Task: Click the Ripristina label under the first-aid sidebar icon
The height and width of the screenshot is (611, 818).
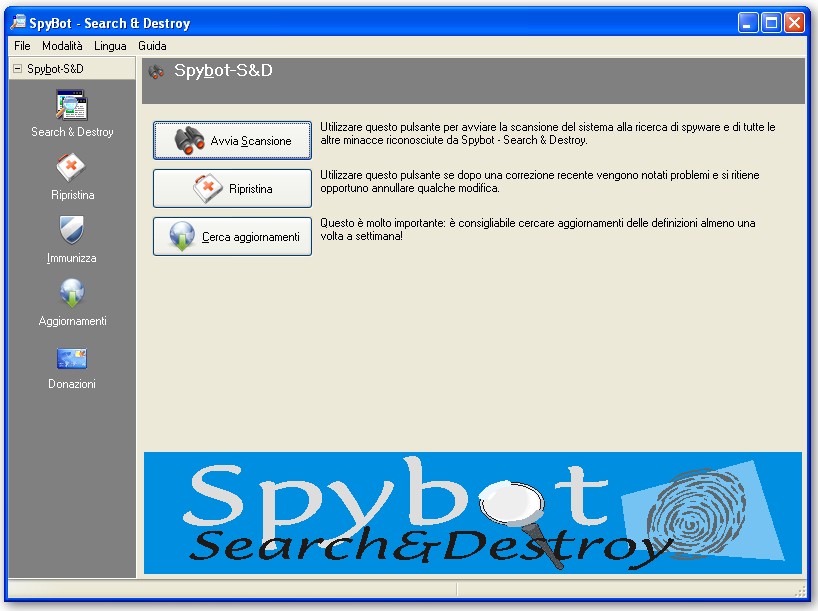Action: click(x=73, y=195)
